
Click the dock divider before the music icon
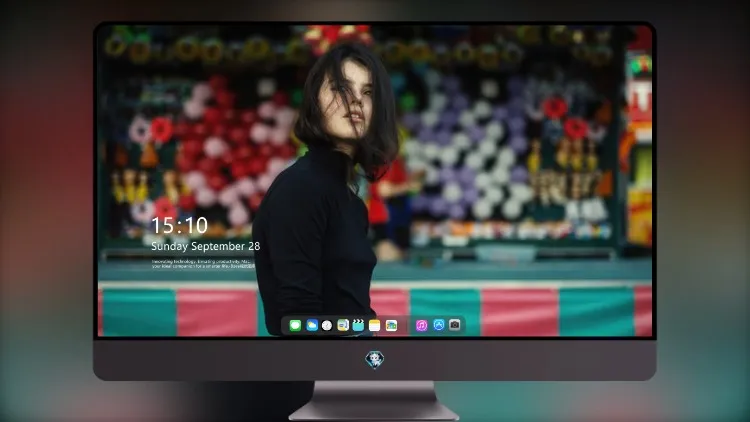point(407,325)
